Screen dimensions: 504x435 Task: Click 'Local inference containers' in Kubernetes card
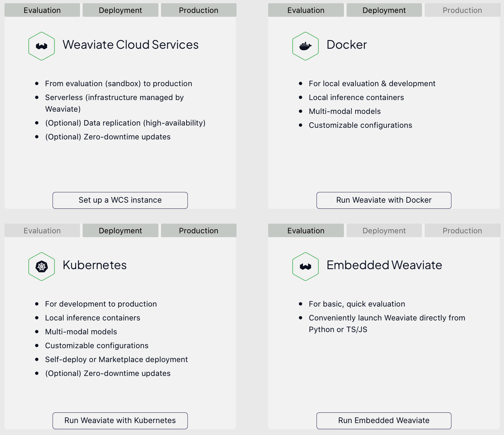tap(93, 318)
